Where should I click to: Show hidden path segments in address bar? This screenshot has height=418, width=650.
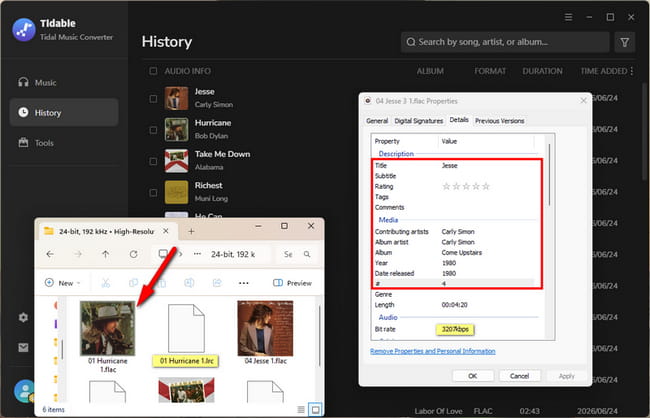coord(197,254)
